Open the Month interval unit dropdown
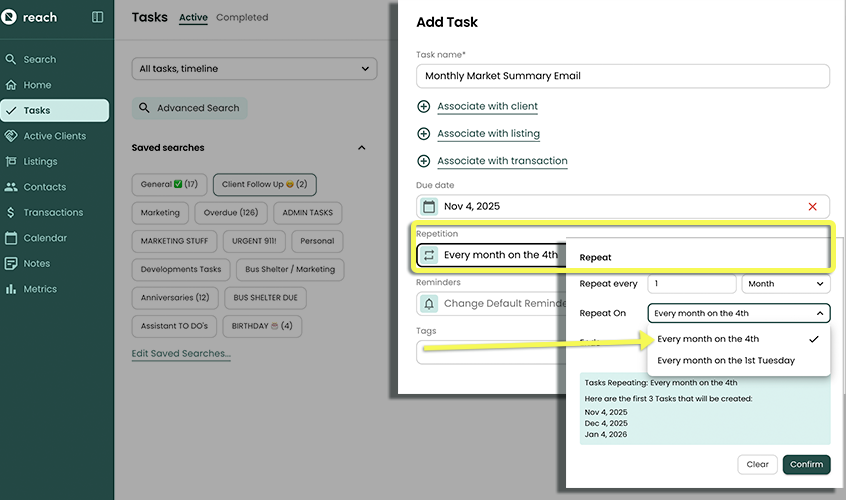The height and width of the screenshot is (500, 846). coord(786,284)
